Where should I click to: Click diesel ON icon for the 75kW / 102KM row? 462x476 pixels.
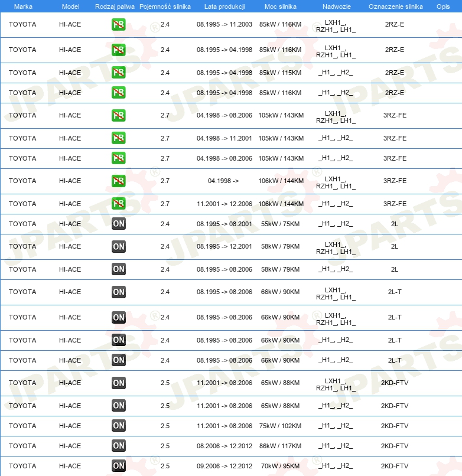pyautogui.click(x=118, y=426)
